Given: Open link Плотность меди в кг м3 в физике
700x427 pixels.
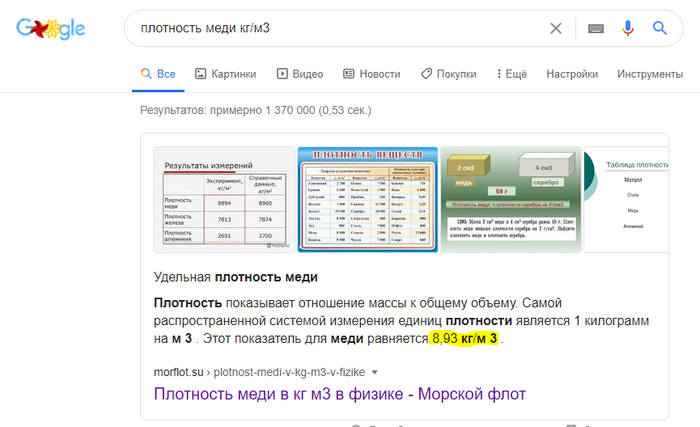Looking at the screenshot, I should 340,393.
